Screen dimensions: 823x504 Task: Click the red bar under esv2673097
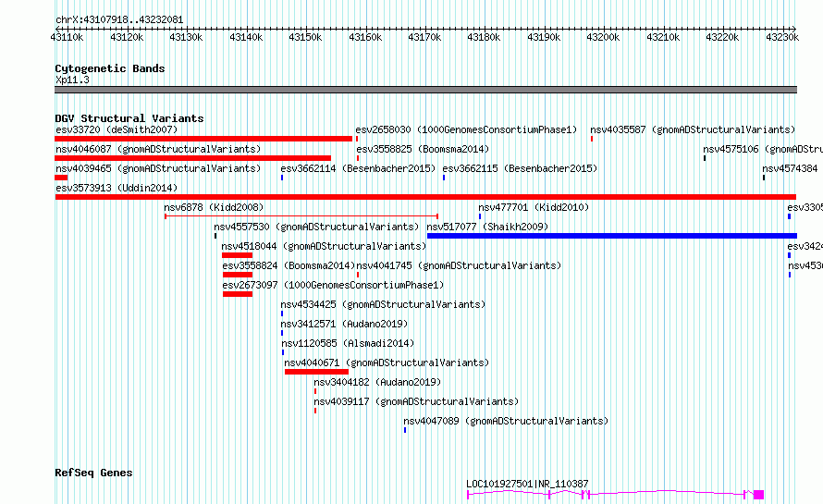tap(238, 294)
